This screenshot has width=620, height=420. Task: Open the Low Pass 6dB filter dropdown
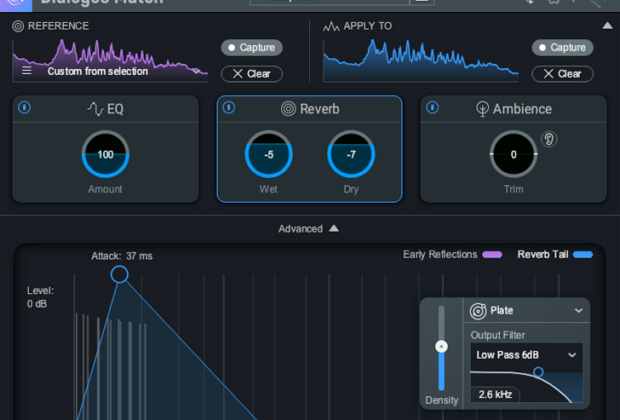click(526, 355)
